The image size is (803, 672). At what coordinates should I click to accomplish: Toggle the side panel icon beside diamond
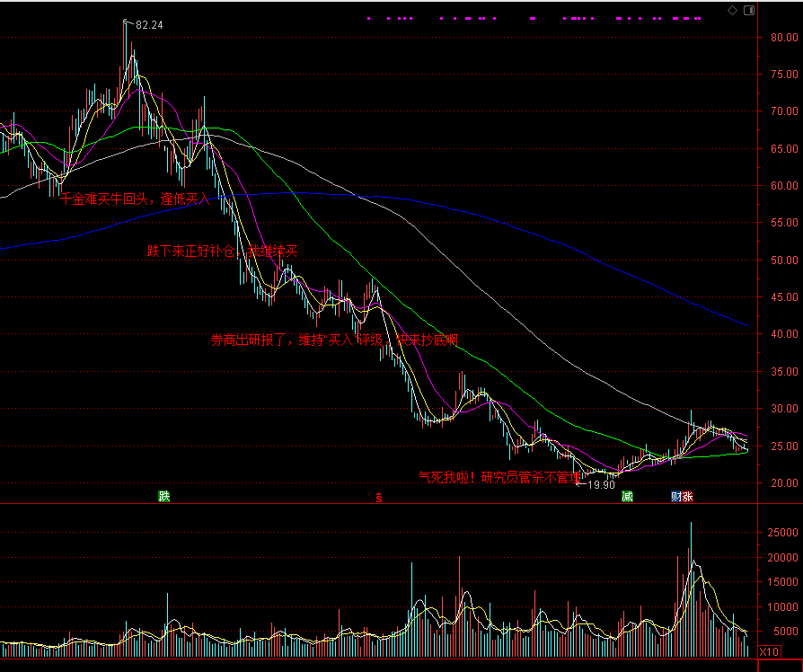coord(749,10)
